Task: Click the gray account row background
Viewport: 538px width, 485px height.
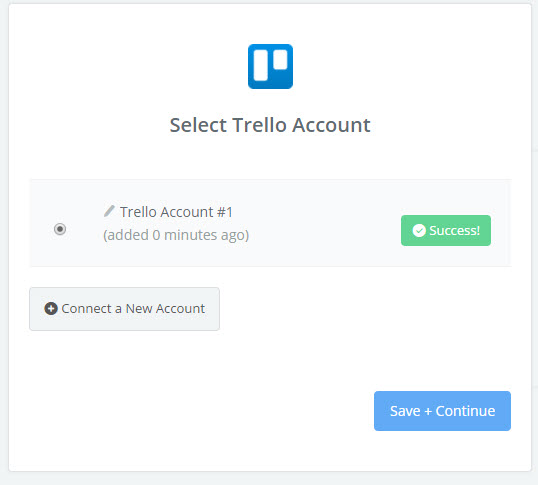Action: pos(270,223)
